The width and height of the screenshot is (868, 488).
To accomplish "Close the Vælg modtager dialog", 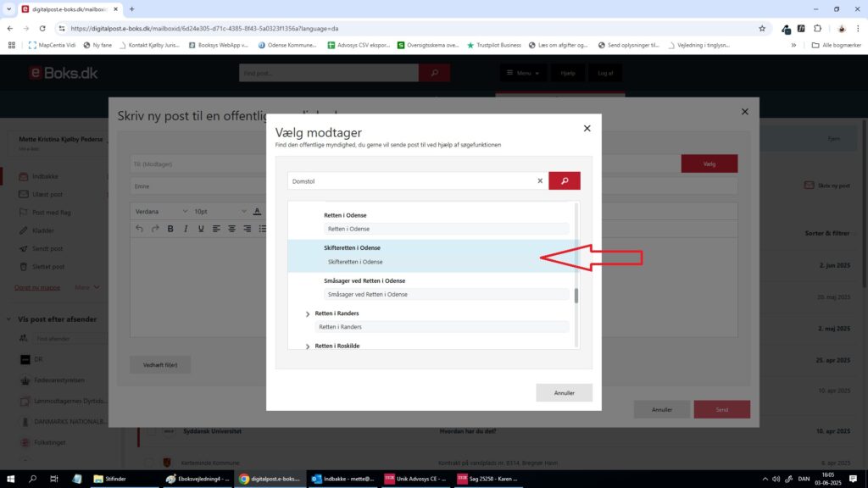I will pyautogui.click(x=587, y=129).
